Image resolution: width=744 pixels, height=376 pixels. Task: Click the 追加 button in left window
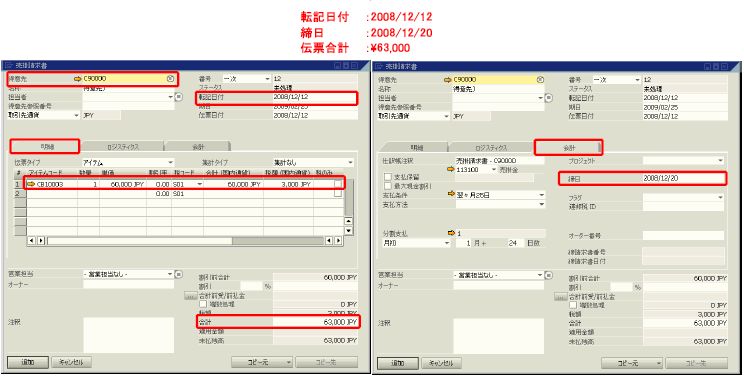point(28,362)
